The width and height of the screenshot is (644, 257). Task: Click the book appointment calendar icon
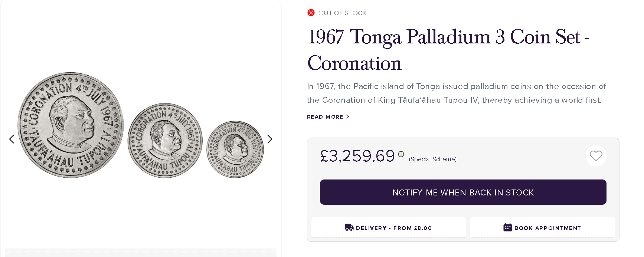507,227
